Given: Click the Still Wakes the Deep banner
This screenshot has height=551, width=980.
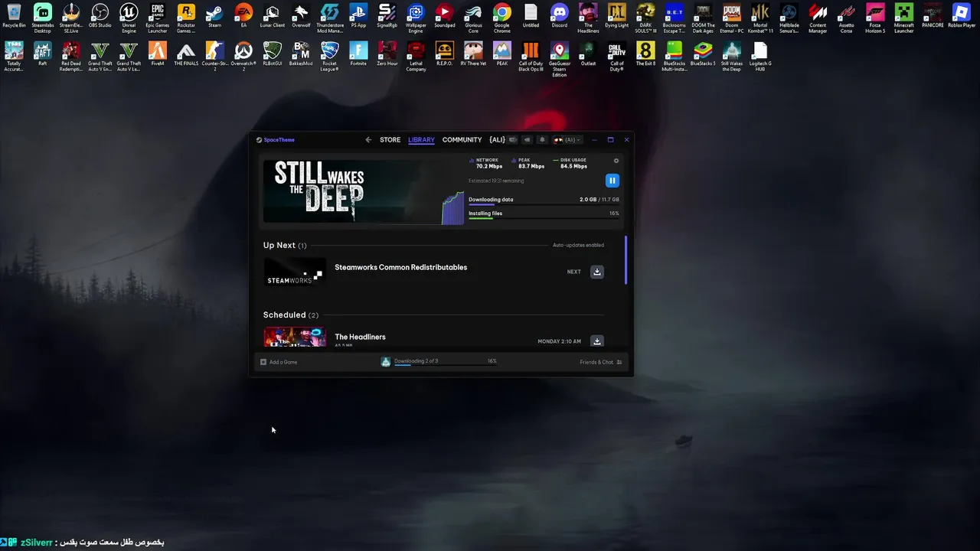Looking at the screenshot, I should [364, 191].
